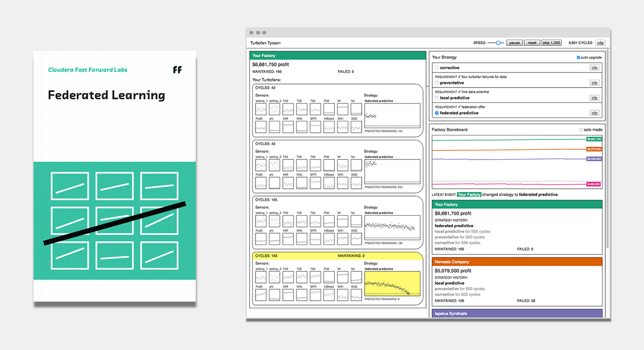Image resolution: width=644 pixels, height=350 pixels.
Task: Click the FAILED: 38 text for Nemesis Company
Action: tap(525, 300)
